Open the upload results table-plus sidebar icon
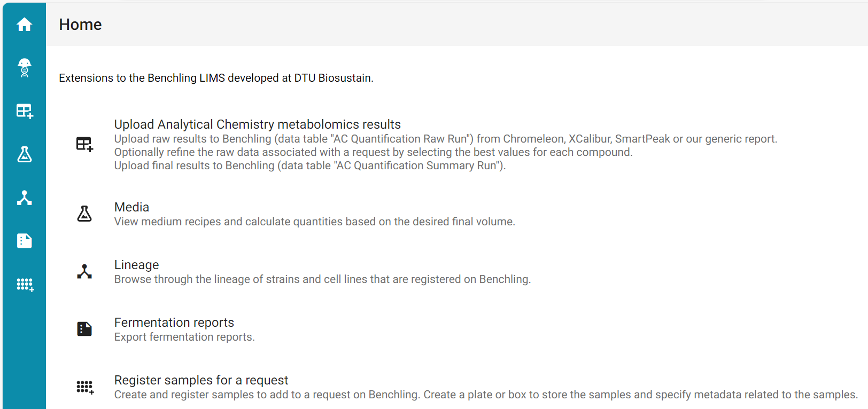 pyautogui.click(x=25, y=111)
